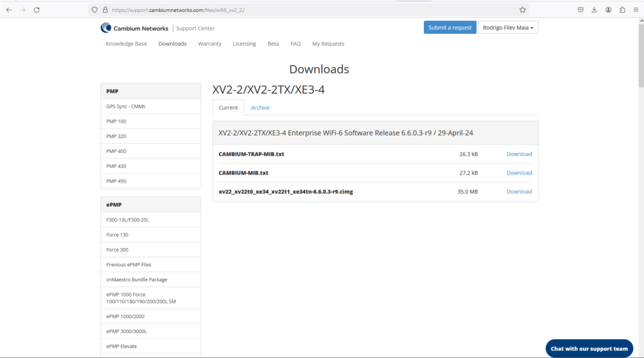Image resolution: width=644 pixels, height=358 pixels.
Task: Switch to the Archive tab
Action: tap(260, 108)
